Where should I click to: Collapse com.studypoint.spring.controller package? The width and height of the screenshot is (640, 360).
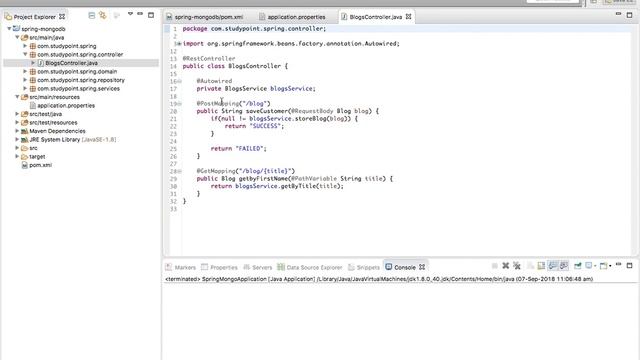[x=25, y=54]
